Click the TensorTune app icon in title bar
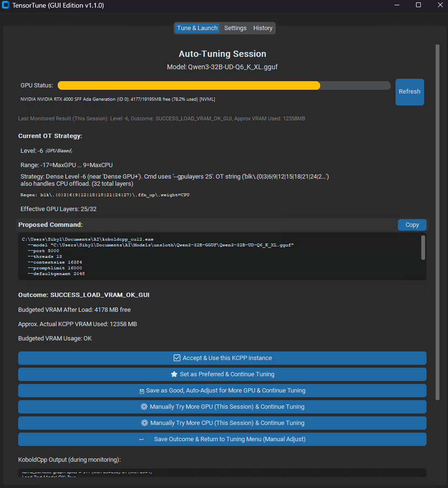The height and width of the screenshot is (488, 448). [6, 5]
